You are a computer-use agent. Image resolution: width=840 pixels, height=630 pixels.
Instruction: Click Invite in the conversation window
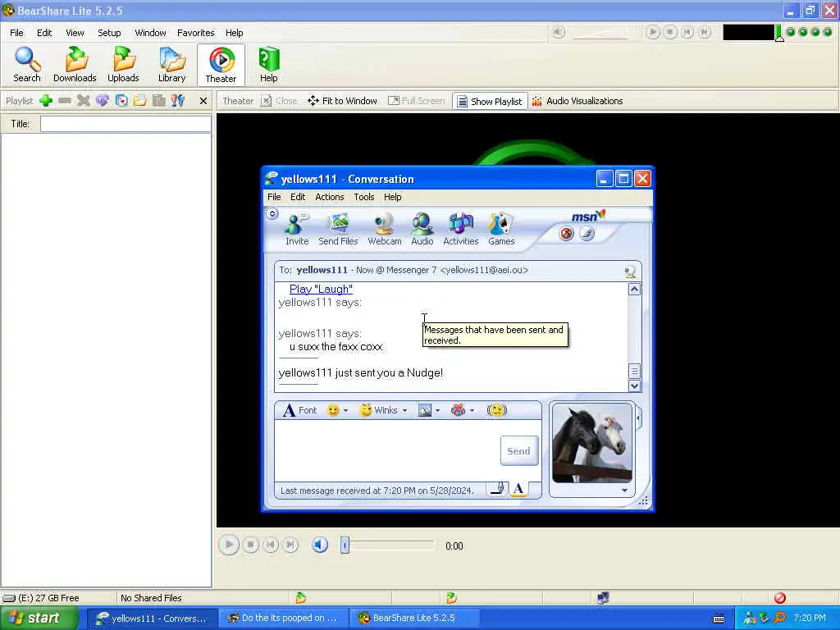(x=297, y=230)
